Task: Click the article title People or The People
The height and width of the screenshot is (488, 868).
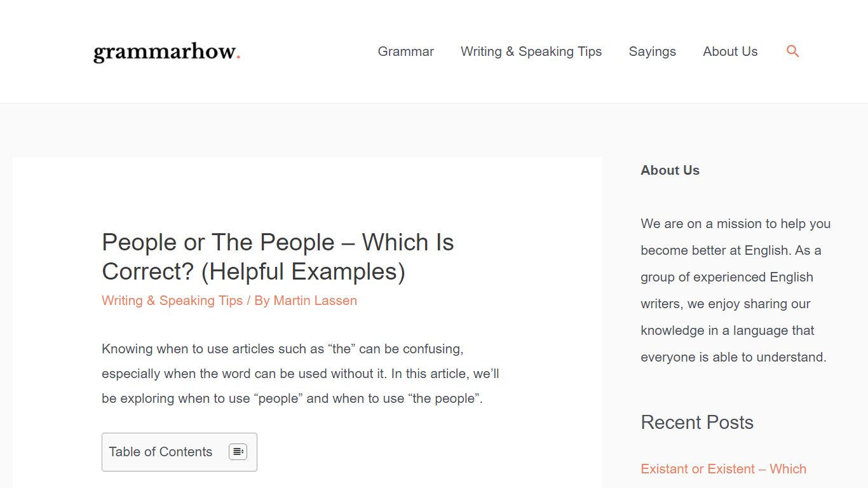Action: click(278, 257)
